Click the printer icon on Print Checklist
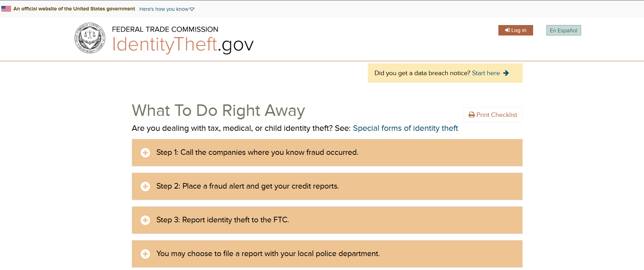This screenshot has height=270, width=644. tap(471, 114)
